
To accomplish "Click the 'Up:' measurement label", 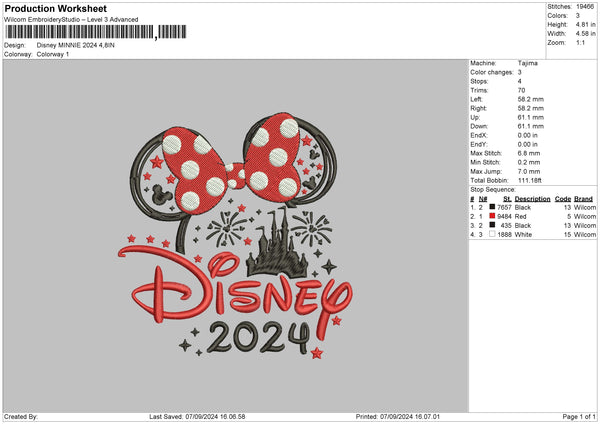I will pos(475,117).
